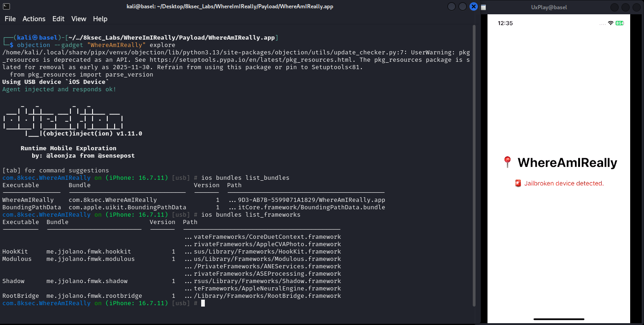The height and width of the screenshot is (325, 644).
Task: Click 'me.jjolano.fmwk.rootbridge' bundle text
Action: (x=94, y=296)
